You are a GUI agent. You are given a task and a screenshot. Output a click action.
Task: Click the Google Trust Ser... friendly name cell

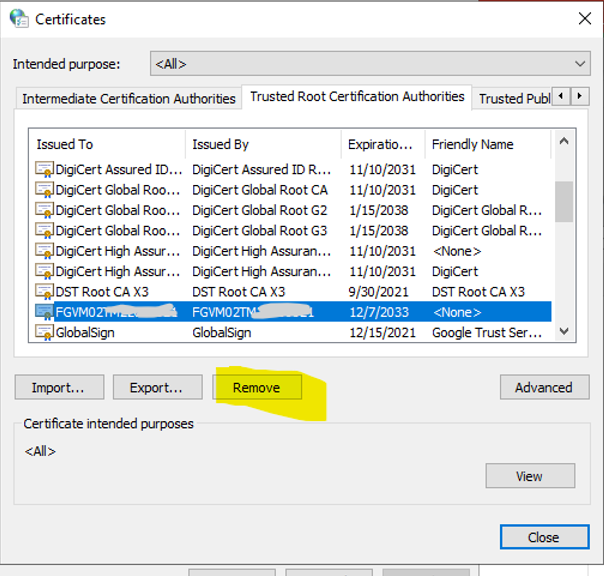pyautogui.click(x=487, y=333)
